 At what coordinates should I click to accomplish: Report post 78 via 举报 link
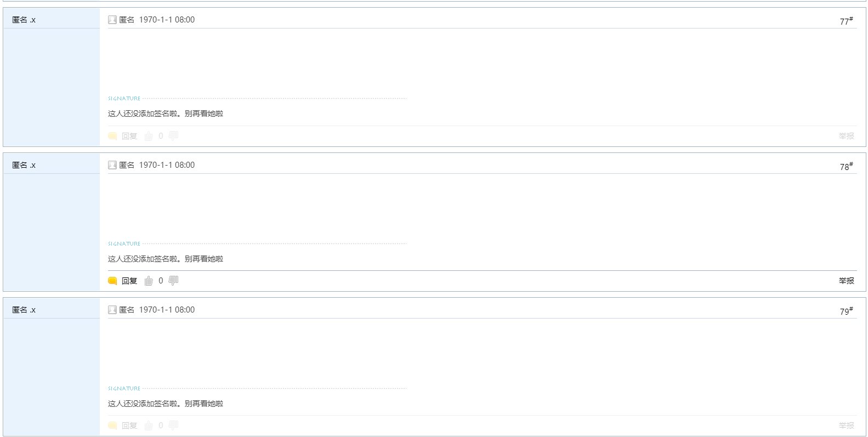tap(846, 281)
